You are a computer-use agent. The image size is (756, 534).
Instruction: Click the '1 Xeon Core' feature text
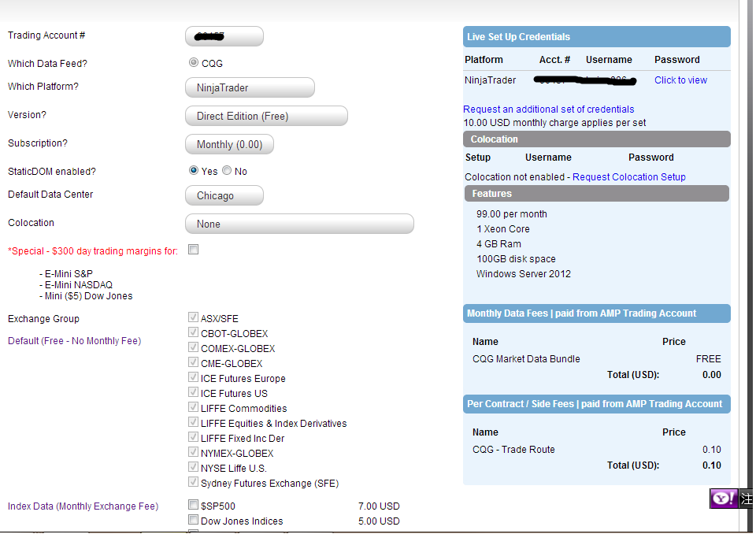pyautogui.click(x=503, y=229)
